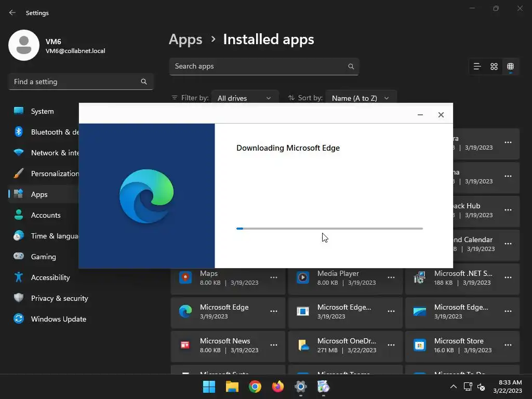
Task: Close the Edge installer dialog
Action: tap(441, 115)
